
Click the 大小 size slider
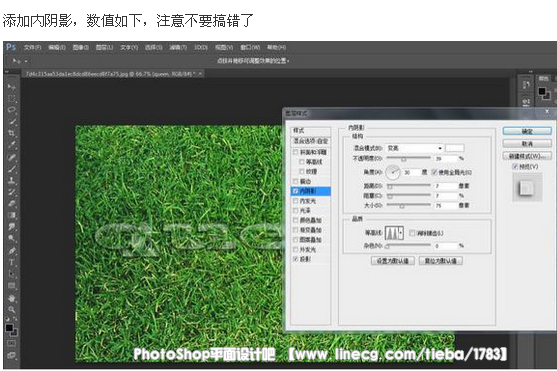click(x=409, y=205)
